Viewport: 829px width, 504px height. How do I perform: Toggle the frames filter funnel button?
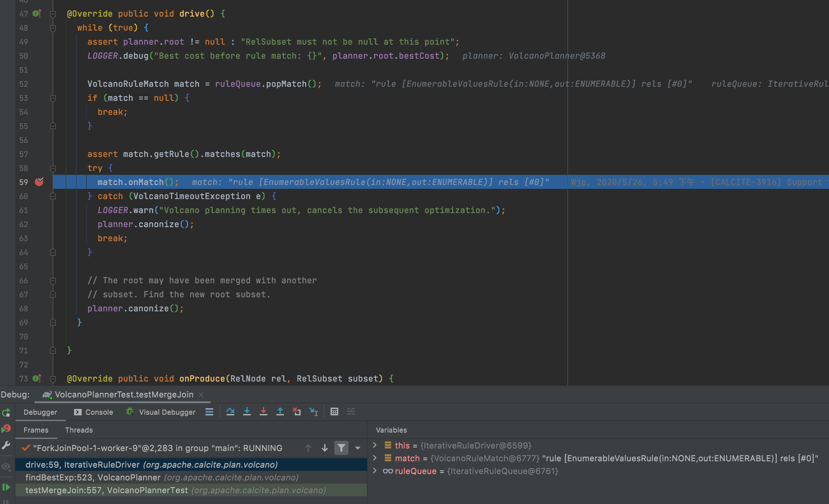(x=341, y=448)
